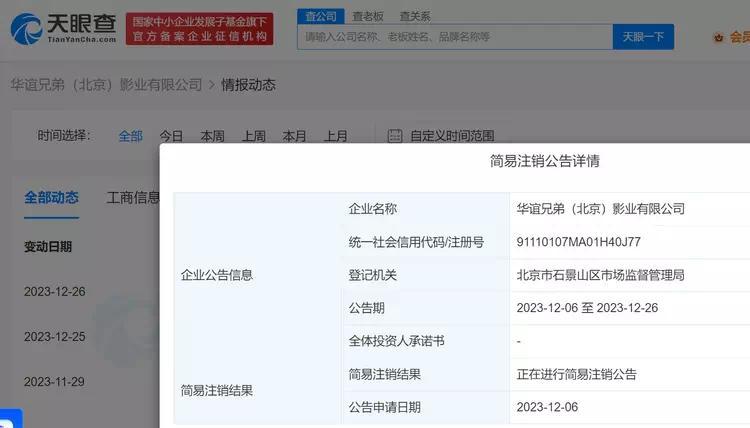Image resolution: width=750 pixels, height=428 pixels.
Task: Open 华谊兄弟（北京）影业有限公司 breadcrumb link
Action: tap(106, 85)
